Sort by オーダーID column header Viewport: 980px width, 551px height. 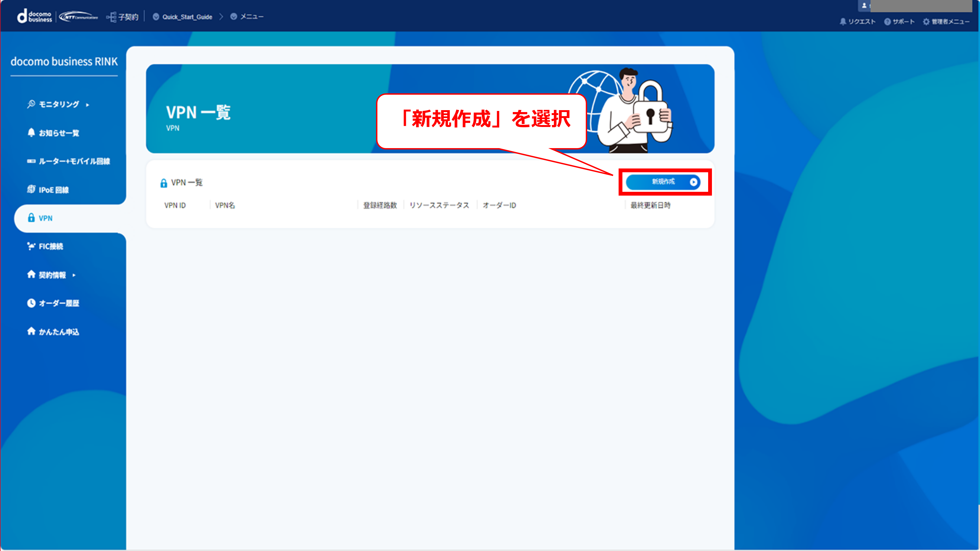pos(499,205)
